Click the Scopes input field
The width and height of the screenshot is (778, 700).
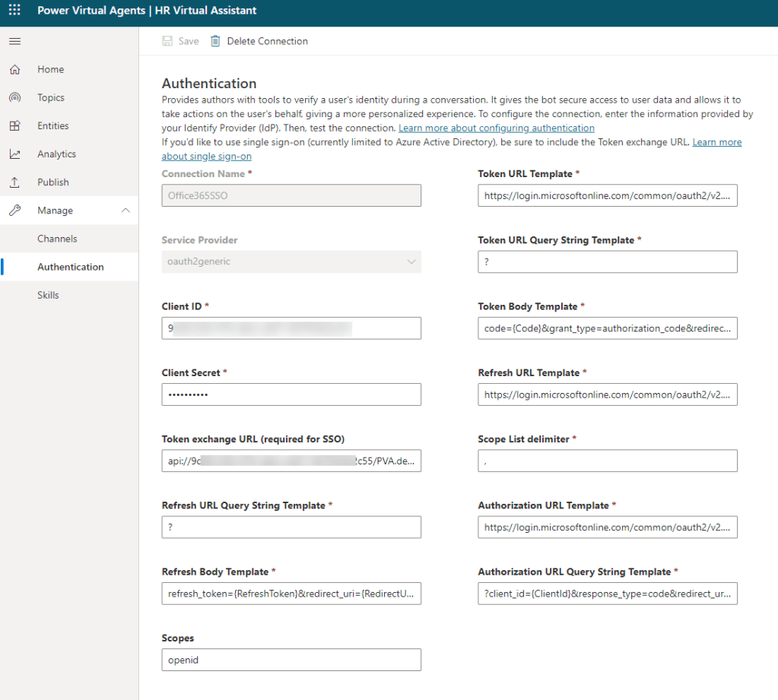click(291, 660)
